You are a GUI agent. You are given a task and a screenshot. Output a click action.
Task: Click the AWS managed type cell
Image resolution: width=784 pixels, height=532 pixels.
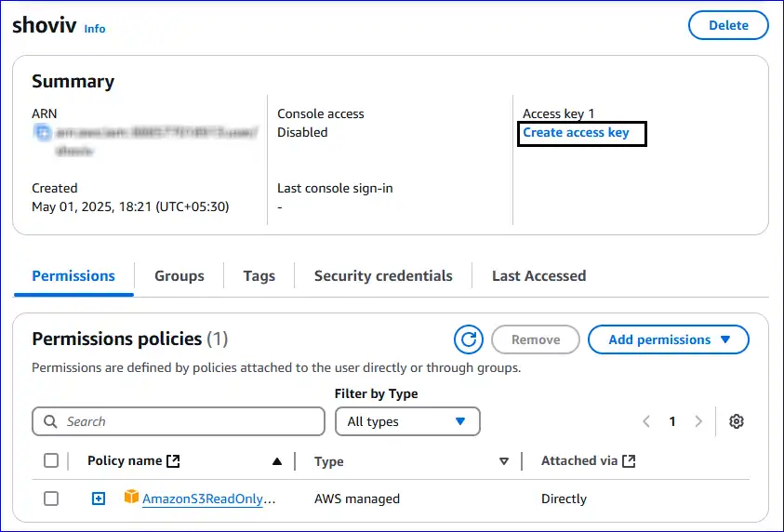[x=357, y=499]
